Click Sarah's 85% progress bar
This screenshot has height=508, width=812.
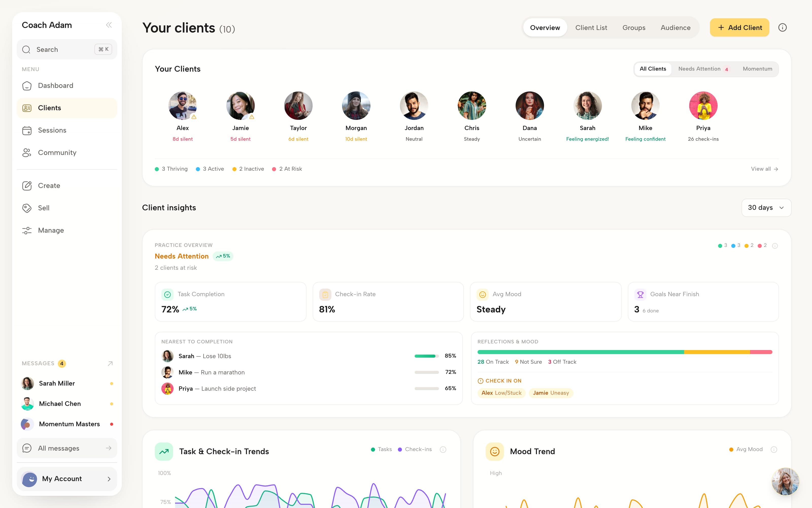[427, 356]
